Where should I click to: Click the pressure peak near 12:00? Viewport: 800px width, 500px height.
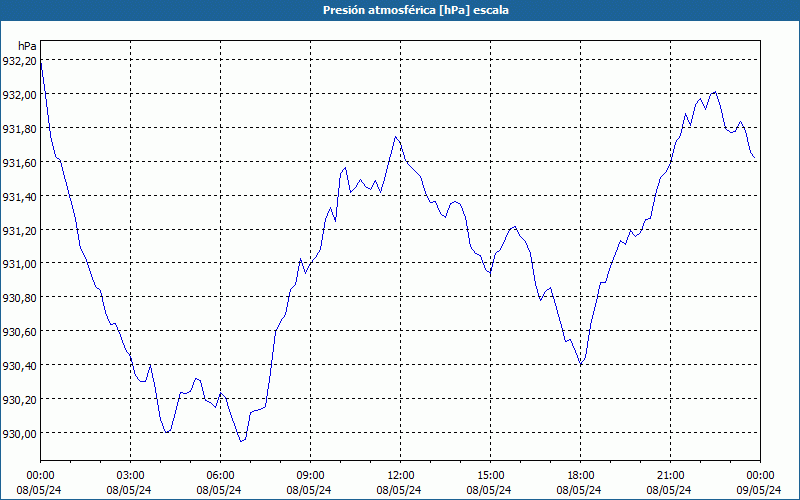coord(395,137)
